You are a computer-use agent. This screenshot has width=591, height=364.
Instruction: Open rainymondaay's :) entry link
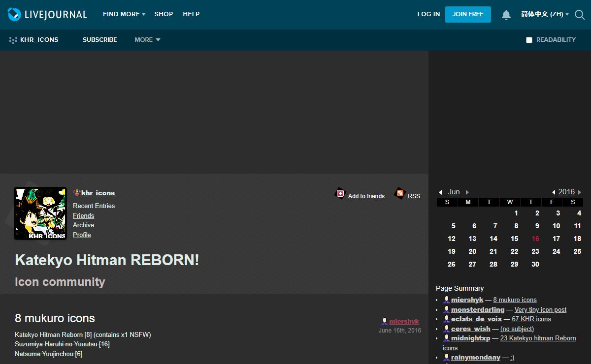pos(512,357)
